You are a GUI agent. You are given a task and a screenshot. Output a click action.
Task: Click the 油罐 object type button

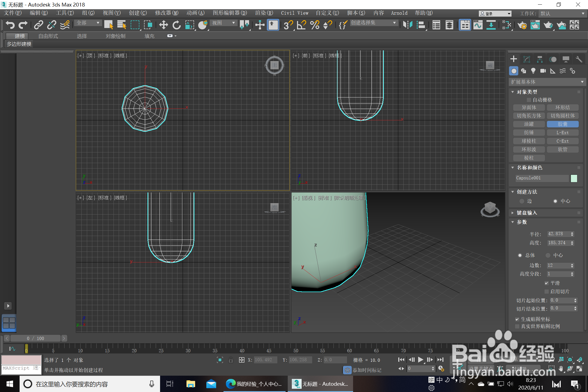click(529, 124)
